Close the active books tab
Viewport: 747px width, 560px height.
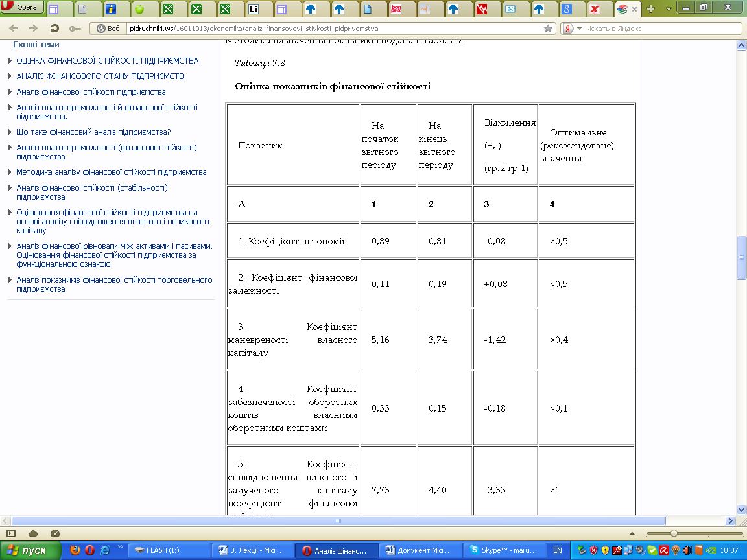pyautogui.click(x=634, y=9)
